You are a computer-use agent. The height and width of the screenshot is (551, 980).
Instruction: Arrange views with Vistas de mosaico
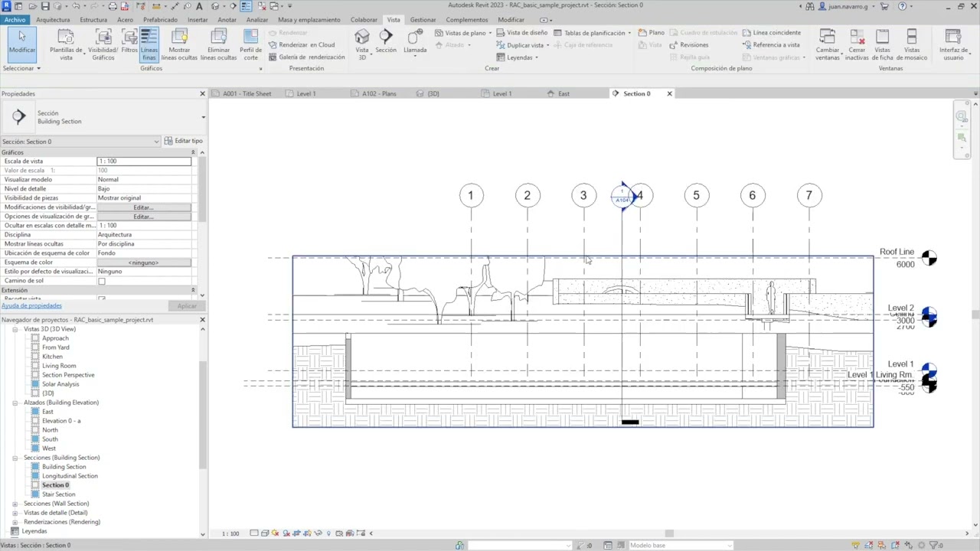coord(911,44)
